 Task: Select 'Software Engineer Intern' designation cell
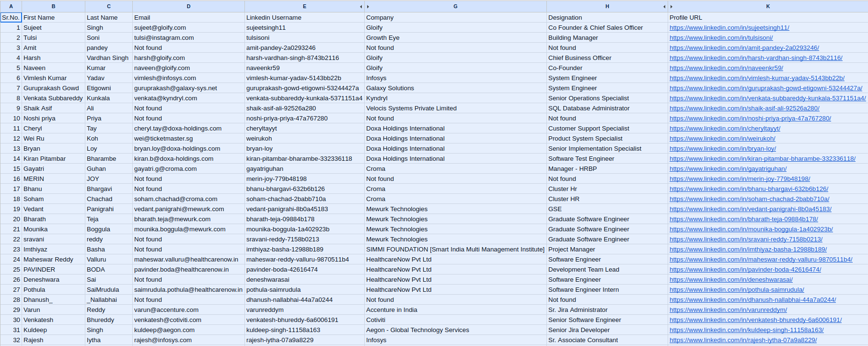click(607, 290)
